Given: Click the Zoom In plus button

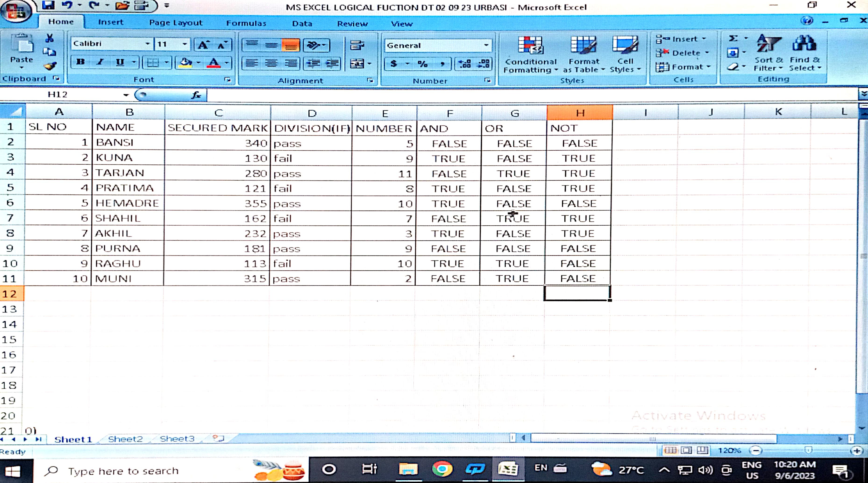Looking at the screenshot, I should click(857, 451).
